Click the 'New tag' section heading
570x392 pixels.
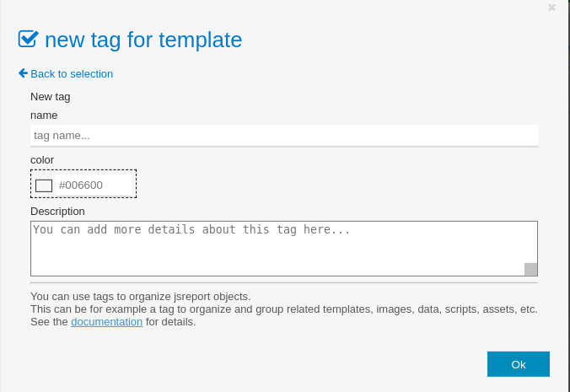pyautogui.click(x=50, y=96)
